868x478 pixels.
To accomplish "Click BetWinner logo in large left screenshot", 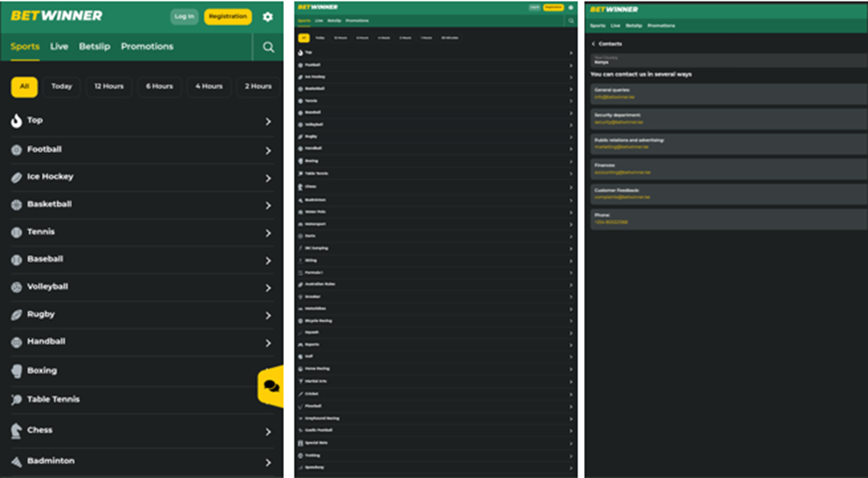I will click(56, 16).
